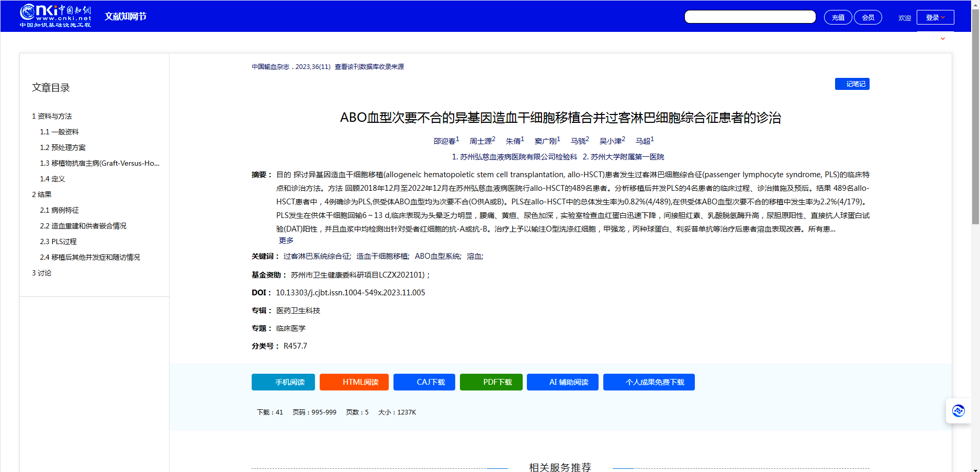Click keyword 造血干细胞移植

(x=382, y=256)
